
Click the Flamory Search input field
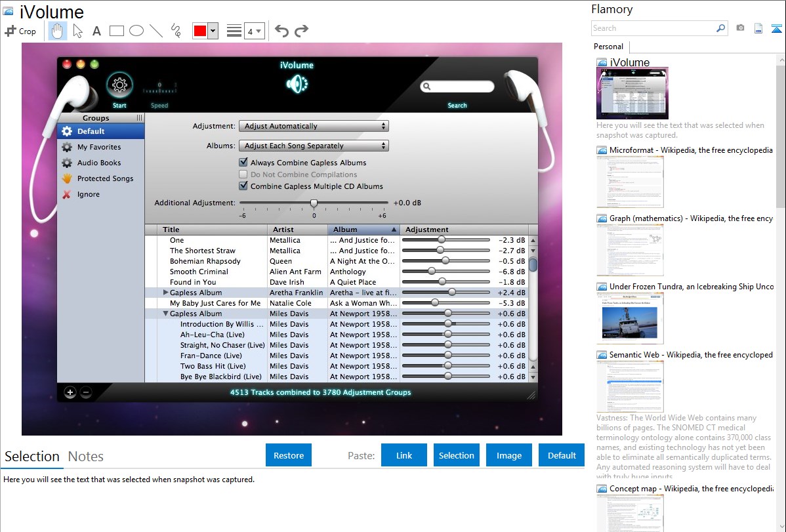pyautogui.click(x=653, y=28)
